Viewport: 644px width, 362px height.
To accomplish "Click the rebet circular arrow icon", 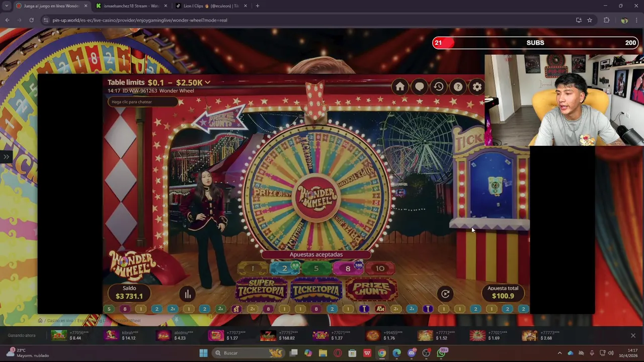I will pos(445,294).
